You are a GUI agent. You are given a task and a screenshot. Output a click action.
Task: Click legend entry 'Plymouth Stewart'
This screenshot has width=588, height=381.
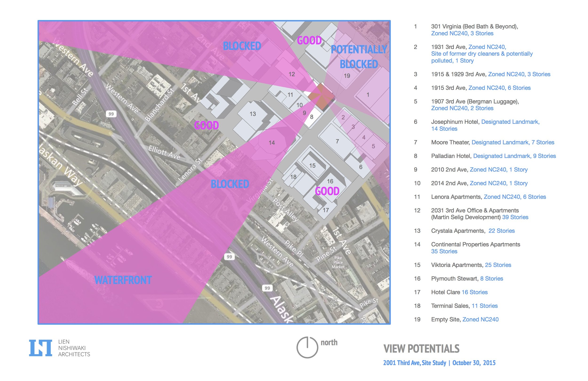455,279
